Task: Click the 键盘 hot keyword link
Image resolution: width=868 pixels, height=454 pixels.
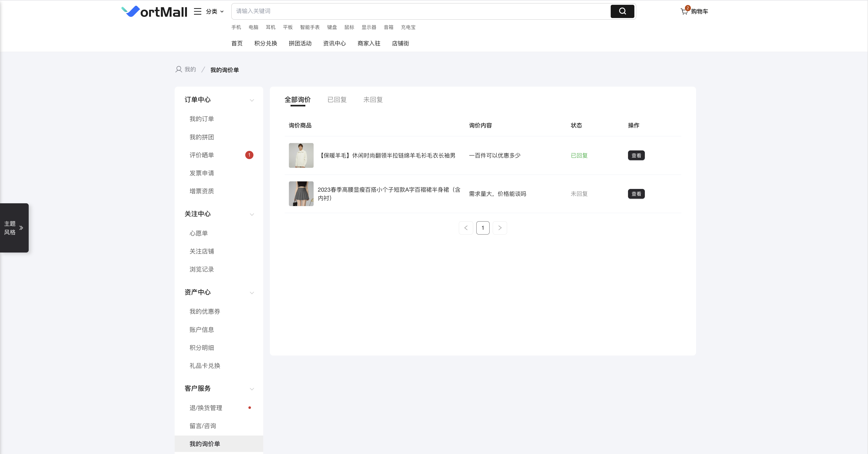Action: point(332,27)
